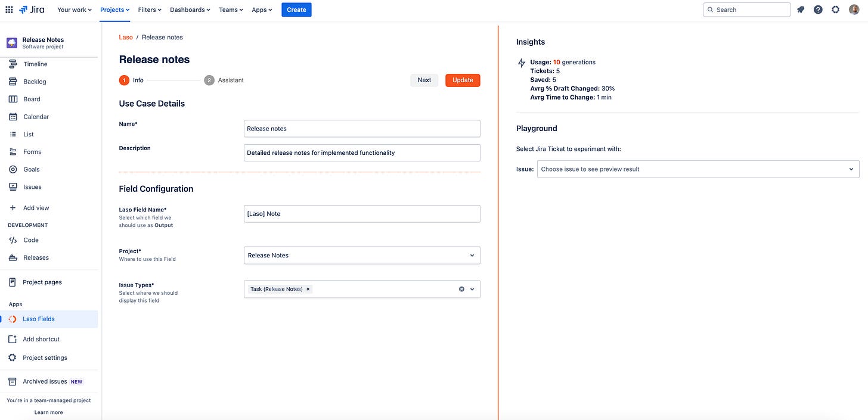
Task: Click the Timeline icon in sidebar
Action: (x=13, y=64)
